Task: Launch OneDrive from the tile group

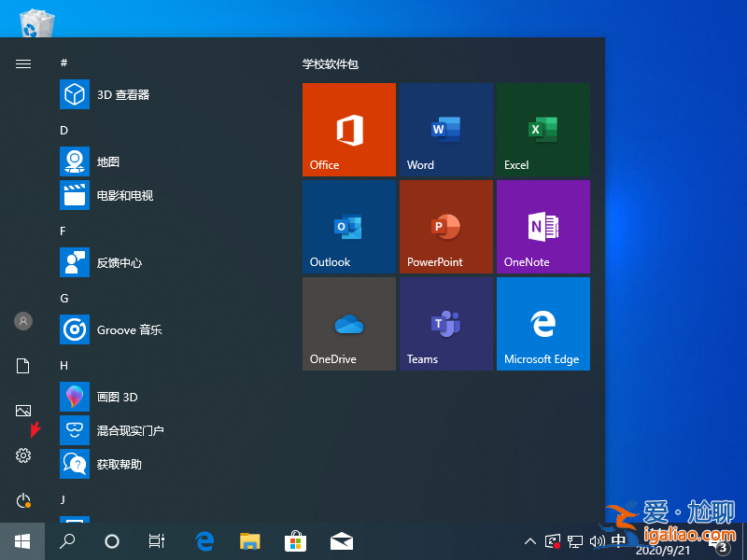Action: pos(348,324)
